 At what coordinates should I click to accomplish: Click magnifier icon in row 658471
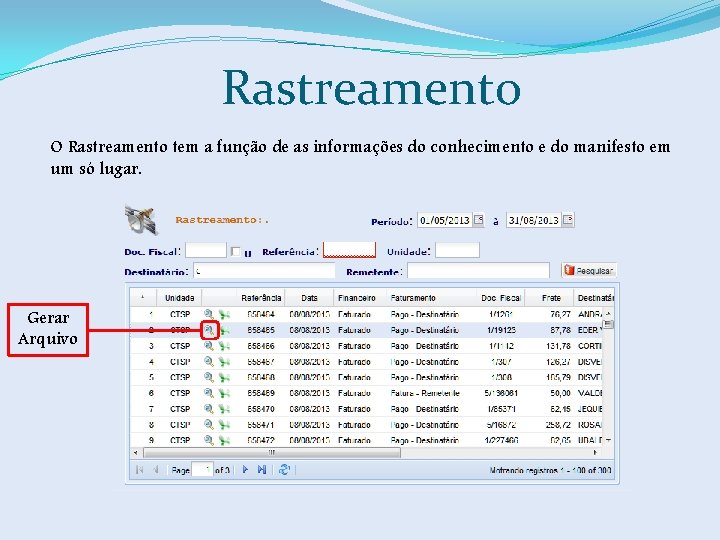[209, 424]
